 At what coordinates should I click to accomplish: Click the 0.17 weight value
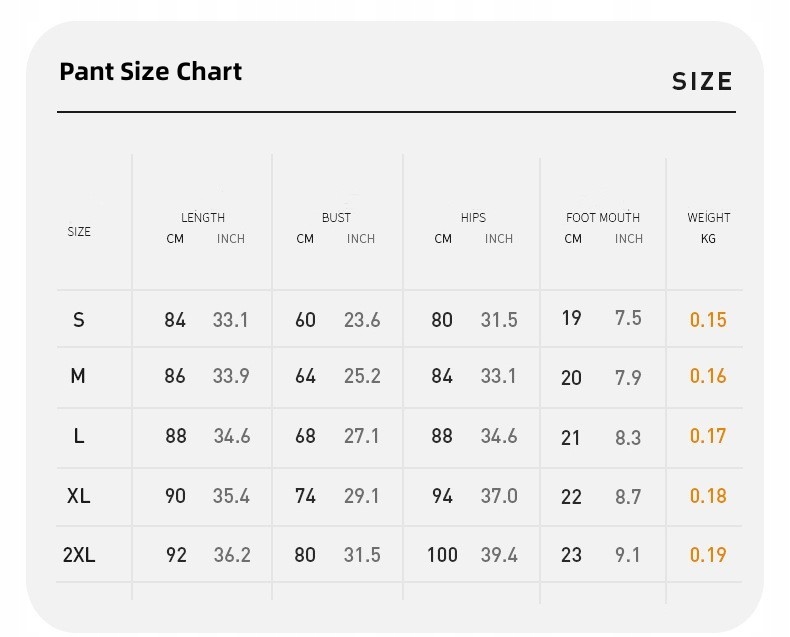708,436
